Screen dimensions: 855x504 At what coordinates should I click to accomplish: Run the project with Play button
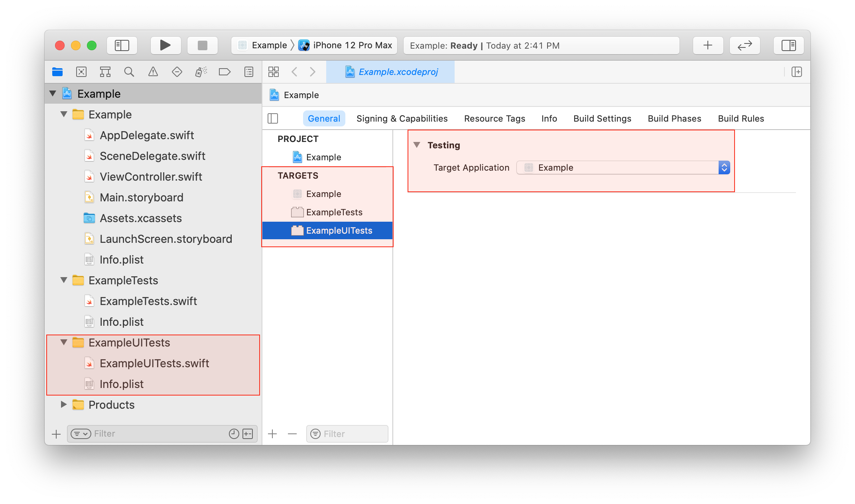pos(165,45)
